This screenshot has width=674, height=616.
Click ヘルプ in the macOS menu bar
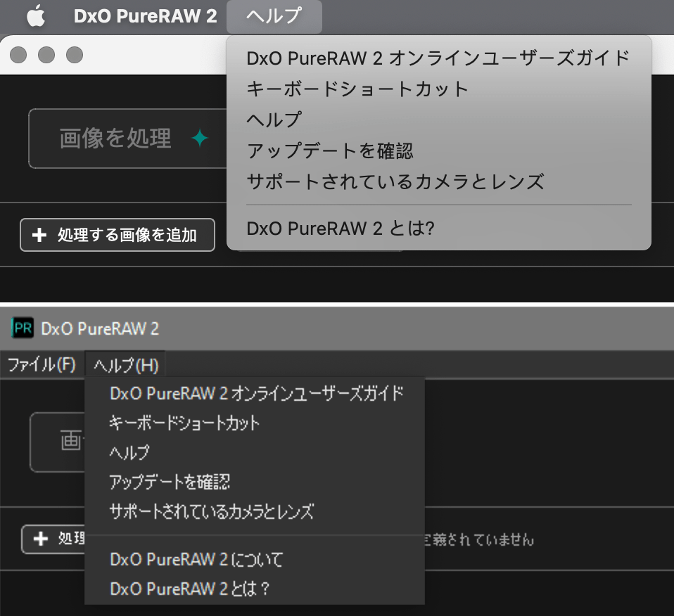point(274,16)
